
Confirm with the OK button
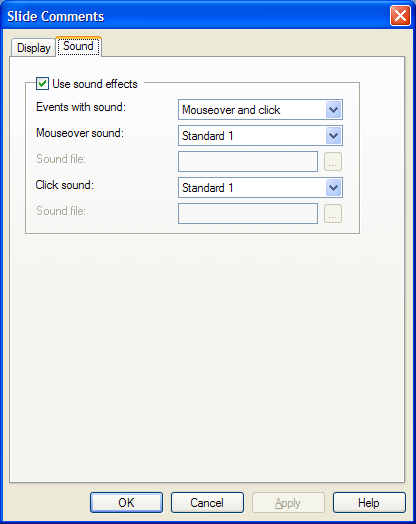point(126,503)
